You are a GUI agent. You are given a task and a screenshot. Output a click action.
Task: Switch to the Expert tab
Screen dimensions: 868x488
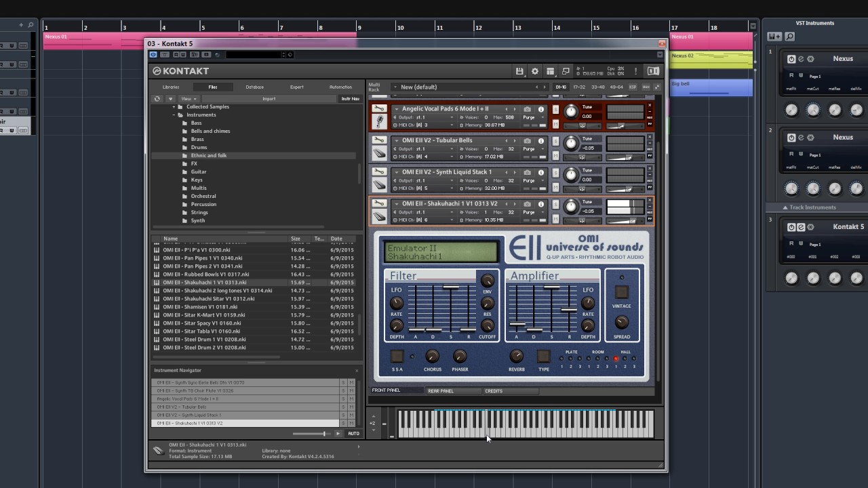pyautogui.click(x=297, y=87)
